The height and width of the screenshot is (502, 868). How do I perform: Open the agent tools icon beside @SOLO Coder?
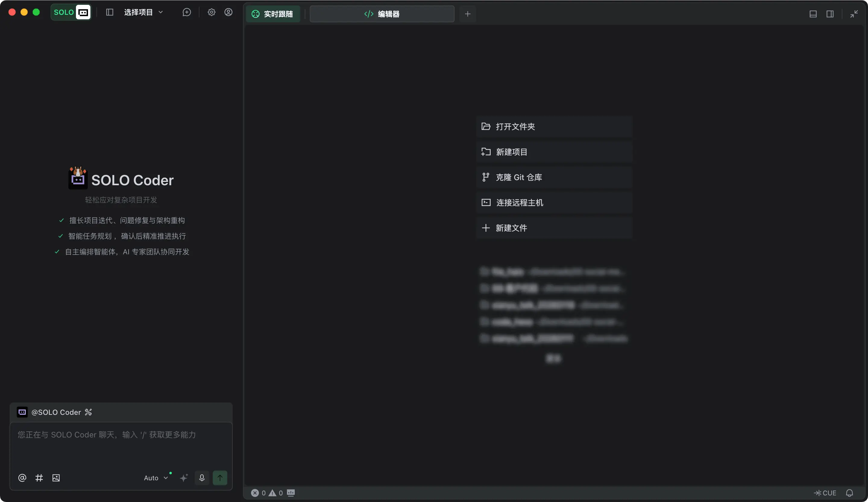89,412
